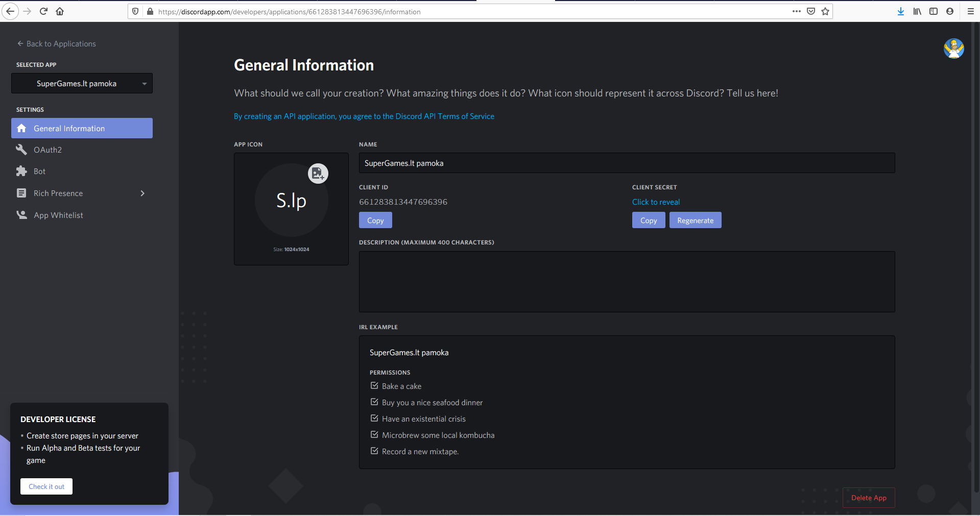Screen dimensions: 980x516
Task: Click the phone icon beside App Whitelist
Action: [x=21, y=215]
